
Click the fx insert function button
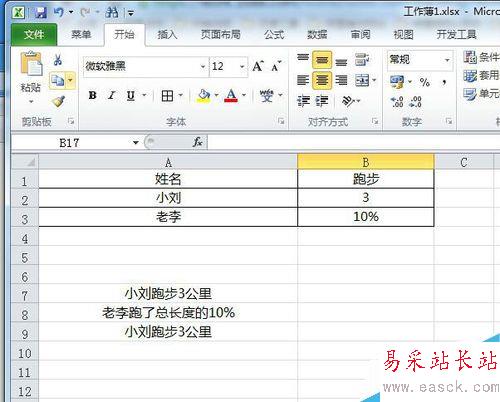click(x=198, y=142)
